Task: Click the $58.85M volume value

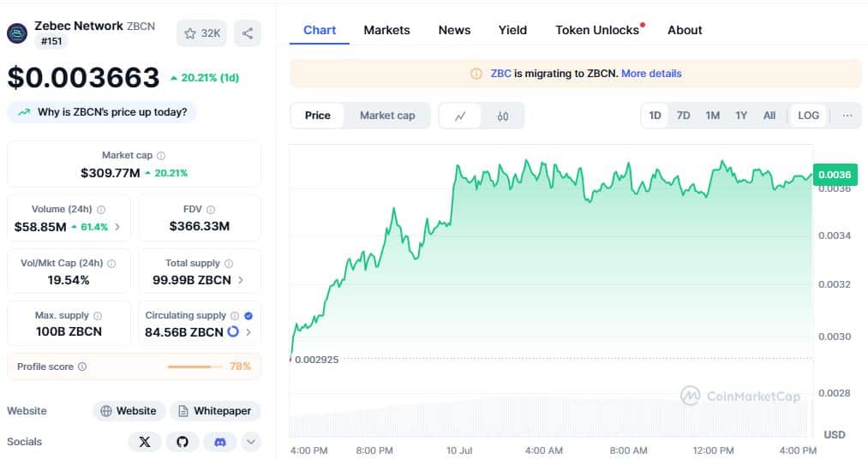Action: 40,227
